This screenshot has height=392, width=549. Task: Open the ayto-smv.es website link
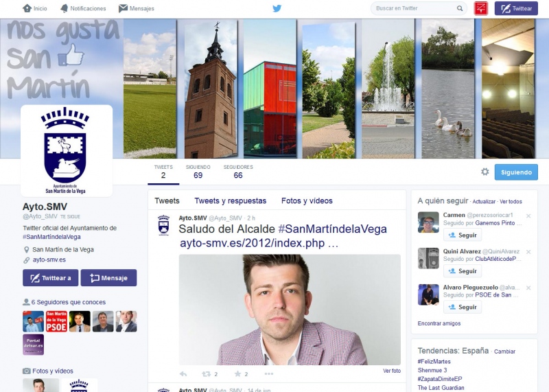[49, 260]
